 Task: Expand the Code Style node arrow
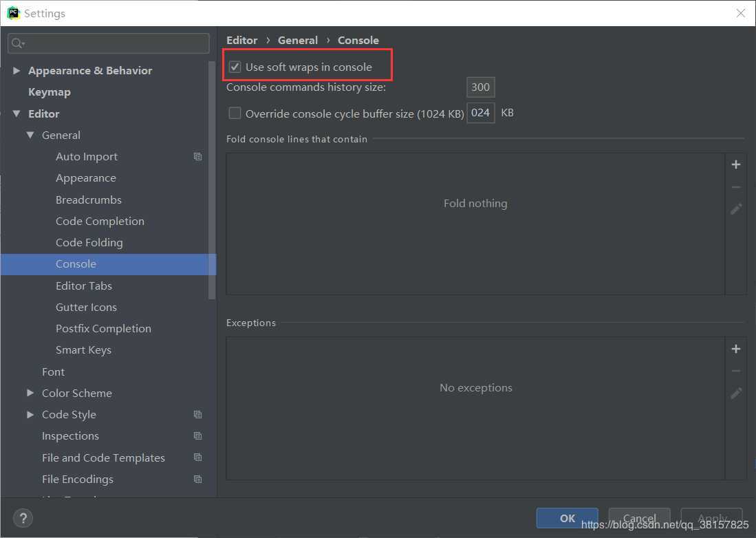pos(30,415)
